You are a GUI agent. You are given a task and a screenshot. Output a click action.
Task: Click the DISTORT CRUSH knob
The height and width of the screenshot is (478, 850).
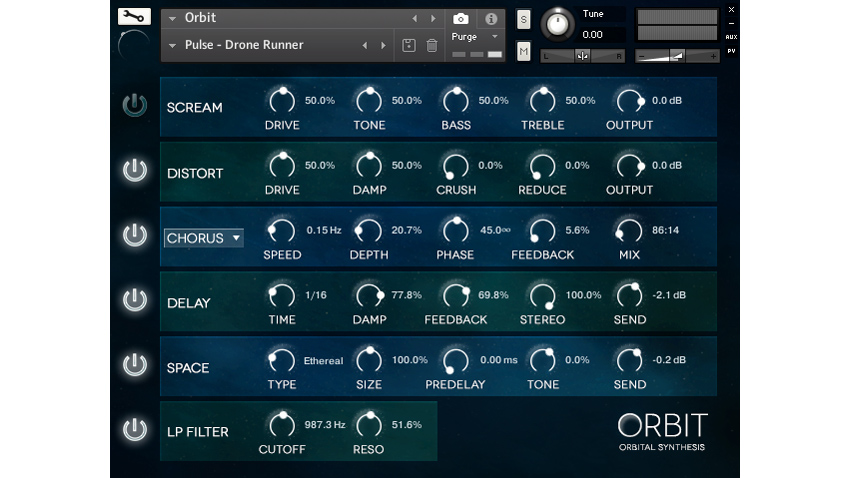click(x=455, y=166)
